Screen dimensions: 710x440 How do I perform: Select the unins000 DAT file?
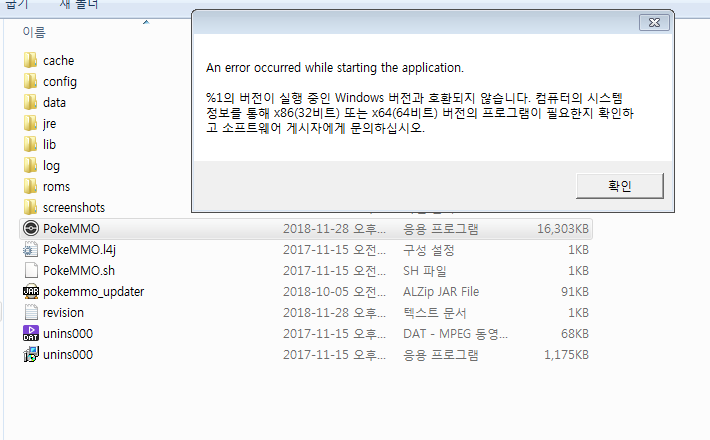(x=67, y=333)
